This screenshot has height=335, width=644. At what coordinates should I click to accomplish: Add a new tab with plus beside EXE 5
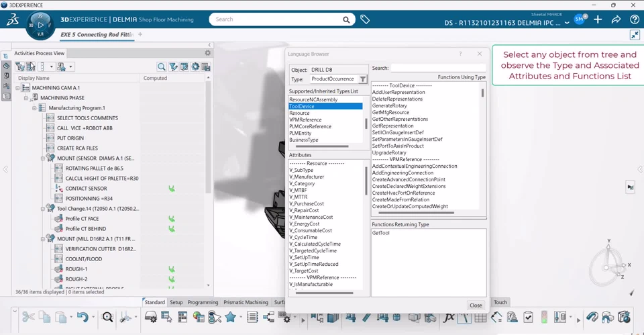click(140, 34)
